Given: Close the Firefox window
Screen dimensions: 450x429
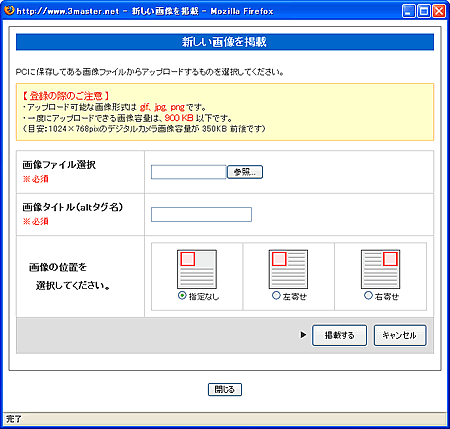Looking at the screenshot, I should point(439,11).
